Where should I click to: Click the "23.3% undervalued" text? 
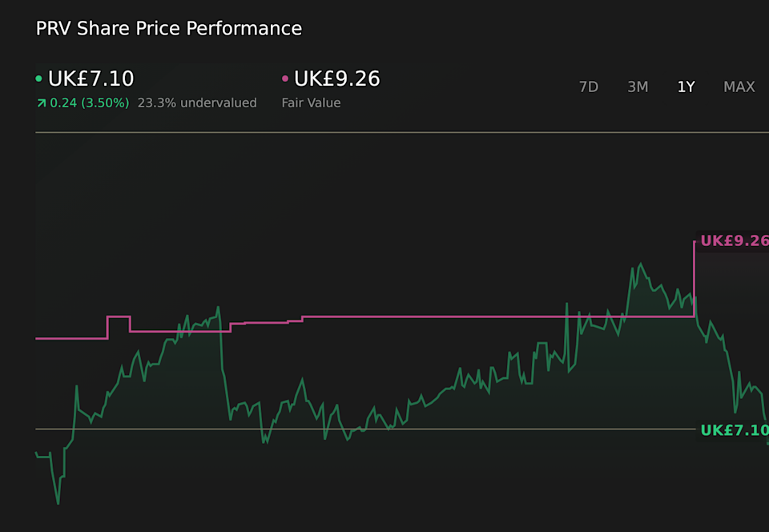tap(197, 103)
